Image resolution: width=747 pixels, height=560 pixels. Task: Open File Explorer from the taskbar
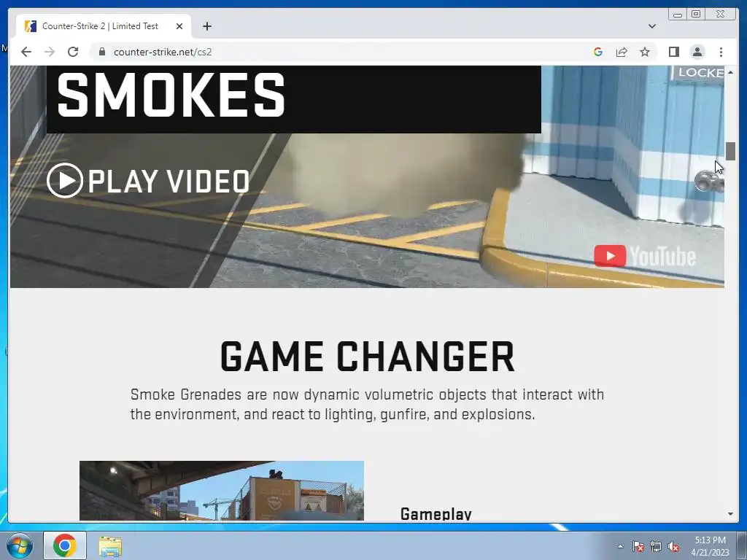tap(110, 545)
